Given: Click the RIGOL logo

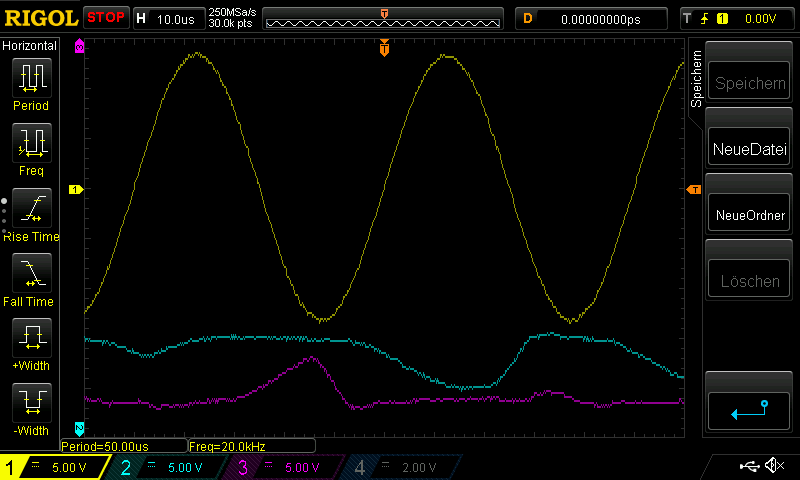Looking at the screenshot, I should tap(41, 18).
